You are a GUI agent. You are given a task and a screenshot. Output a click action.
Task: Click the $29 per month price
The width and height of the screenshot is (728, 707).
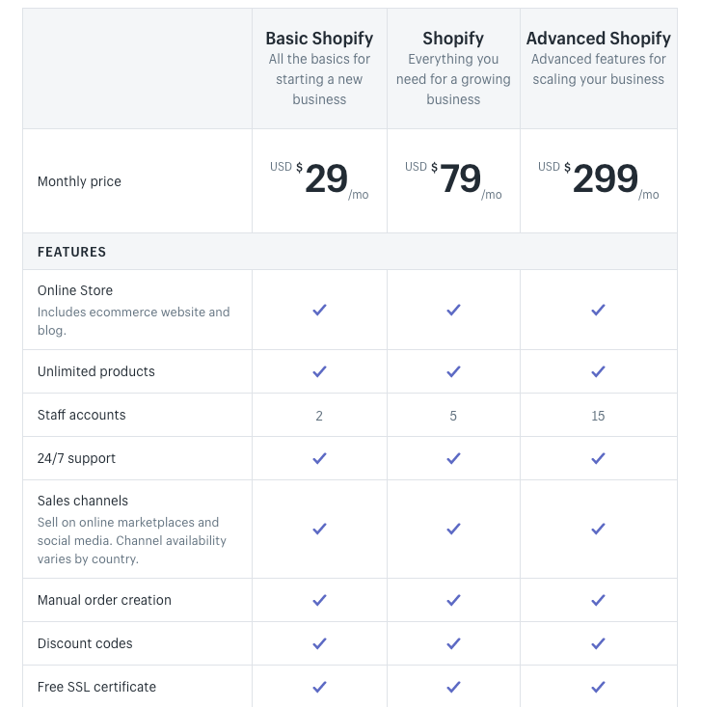pos(325,179)
